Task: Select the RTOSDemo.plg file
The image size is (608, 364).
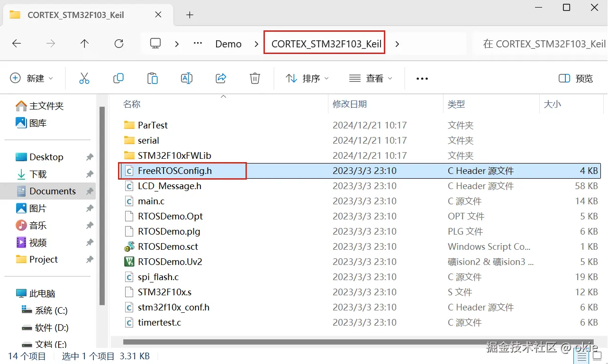Action: pos(360,231)
